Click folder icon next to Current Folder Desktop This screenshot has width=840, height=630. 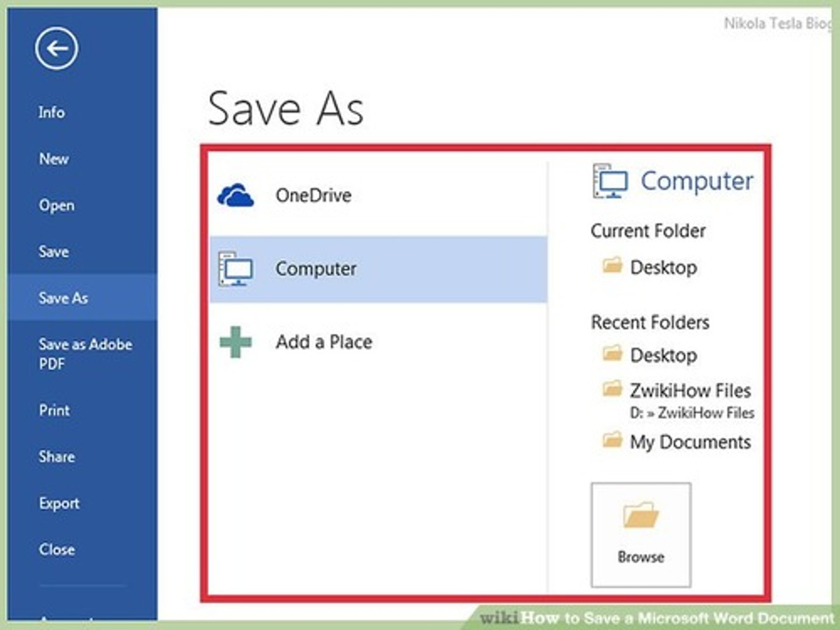[612, 265]
